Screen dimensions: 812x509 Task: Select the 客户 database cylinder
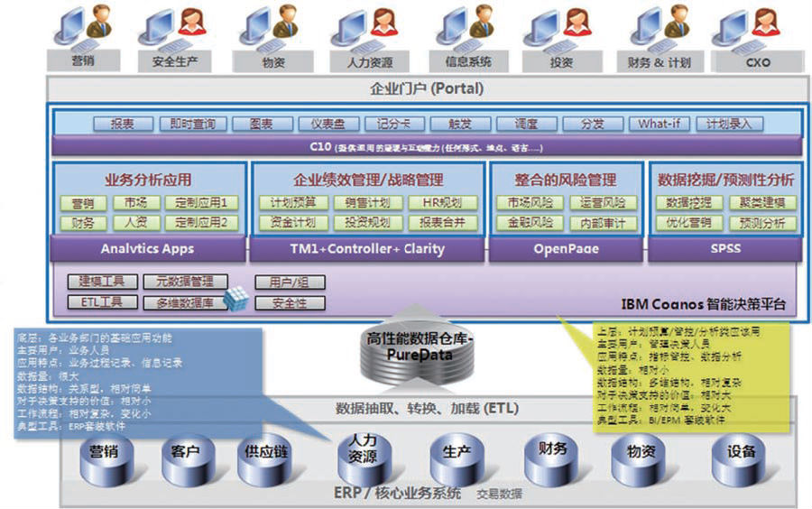[x=188, y=459]
